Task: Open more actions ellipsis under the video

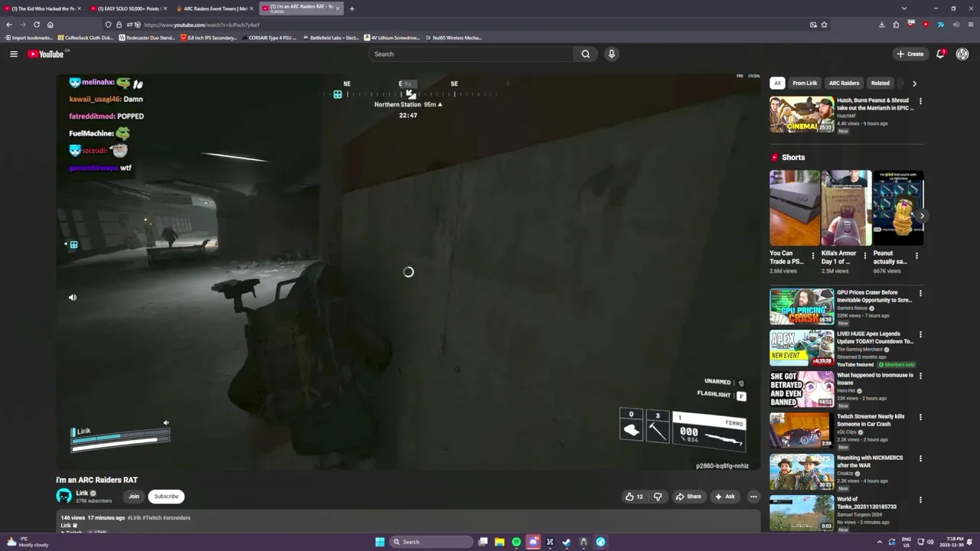Action: click(753, 497)
